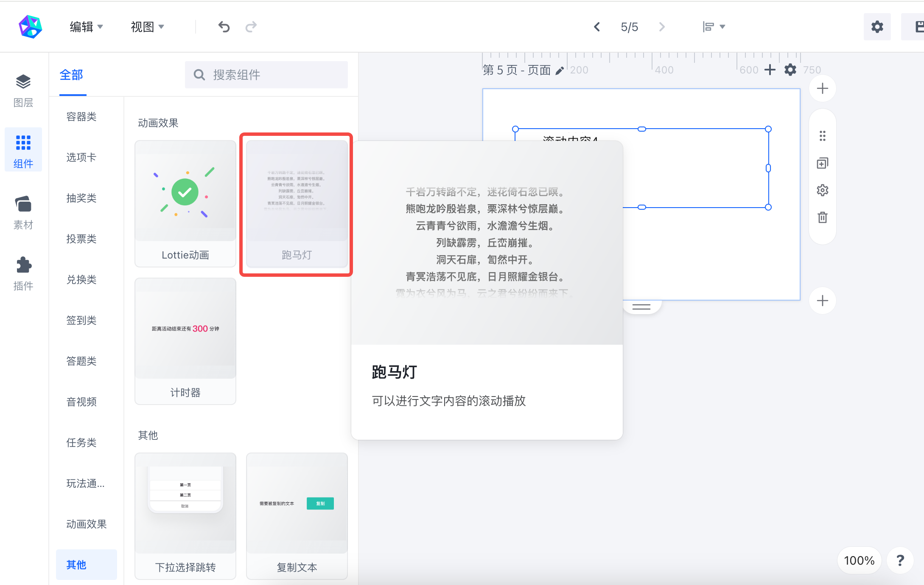Click the redo arrow
This screenshot has width=924, height=585.
[x=251, y=27]
